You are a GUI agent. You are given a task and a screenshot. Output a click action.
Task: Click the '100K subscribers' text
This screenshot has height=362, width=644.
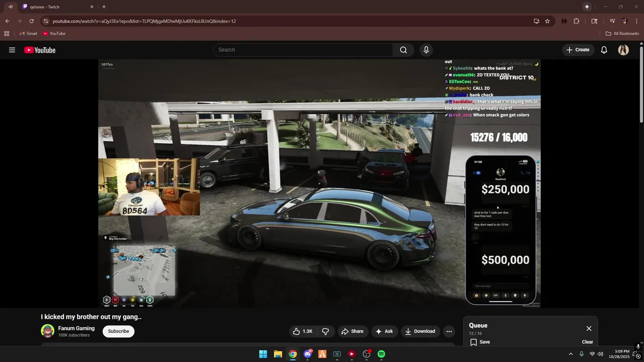click(74, 335)
